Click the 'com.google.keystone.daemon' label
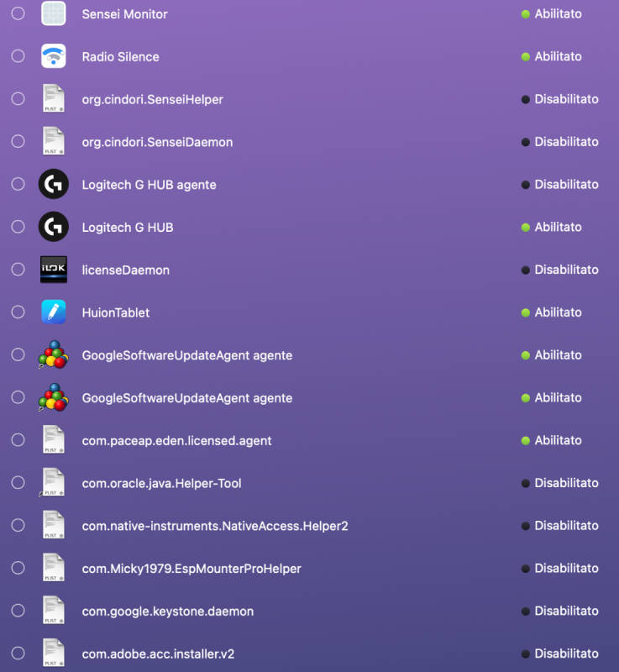The width and height of the screenshot is (619, 672). pos(167,612)
